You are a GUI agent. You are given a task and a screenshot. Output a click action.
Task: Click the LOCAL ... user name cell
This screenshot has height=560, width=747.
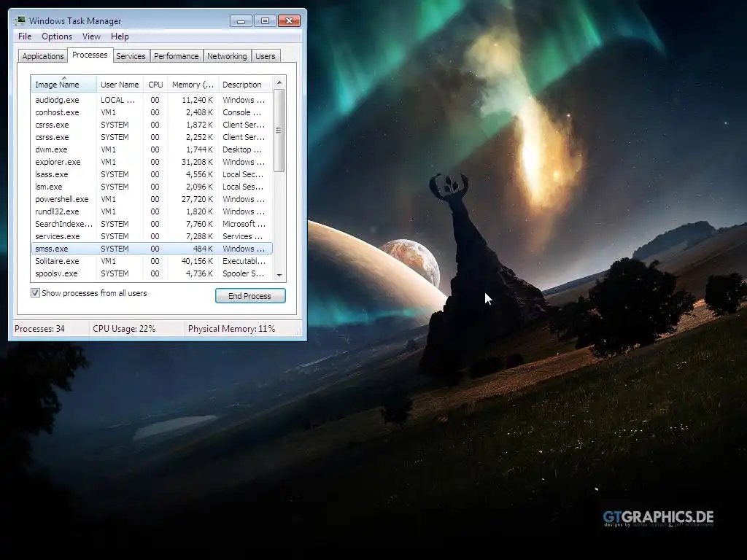point(117,100)
